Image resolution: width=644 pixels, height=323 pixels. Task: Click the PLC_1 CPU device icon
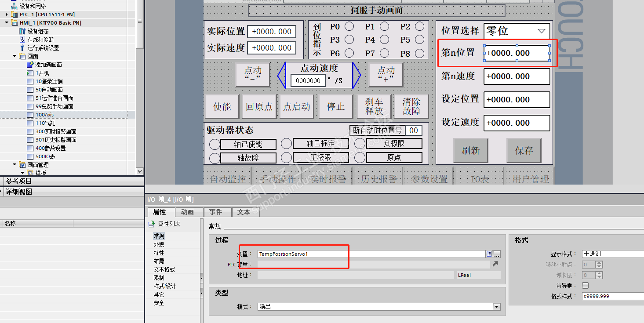14,15
